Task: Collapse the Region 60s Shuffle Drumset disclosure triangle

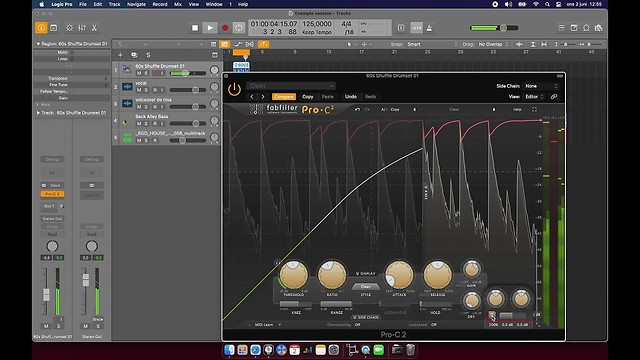Action: pos(38,44)
